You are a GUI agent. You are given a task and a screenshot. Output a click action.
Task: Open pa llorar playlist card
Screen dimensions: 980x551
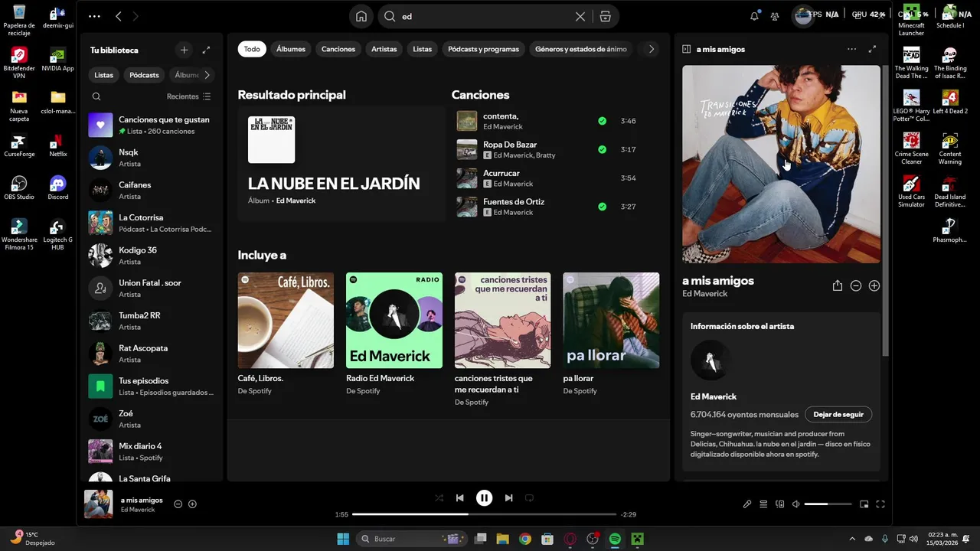611,334
